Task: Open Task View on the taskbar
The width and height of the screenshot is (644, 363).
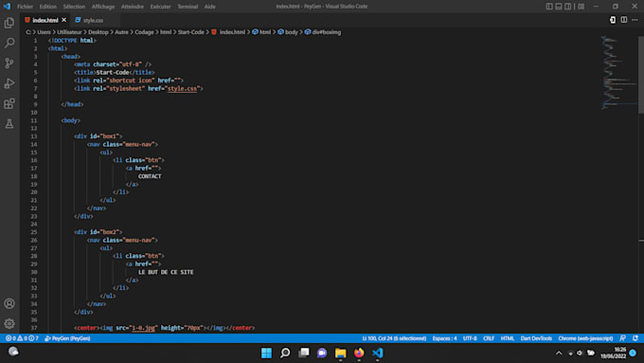Action: pyautogui.click(x=303, y=353)
